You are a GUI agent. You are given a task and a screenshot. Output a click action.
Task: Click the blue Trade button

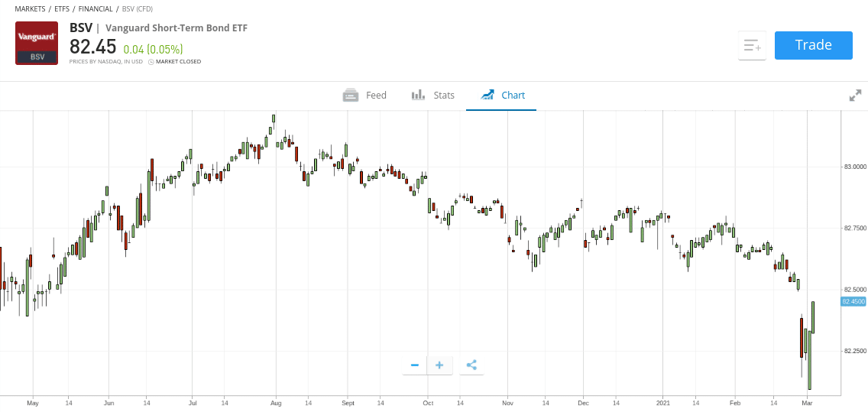[813, 45]
